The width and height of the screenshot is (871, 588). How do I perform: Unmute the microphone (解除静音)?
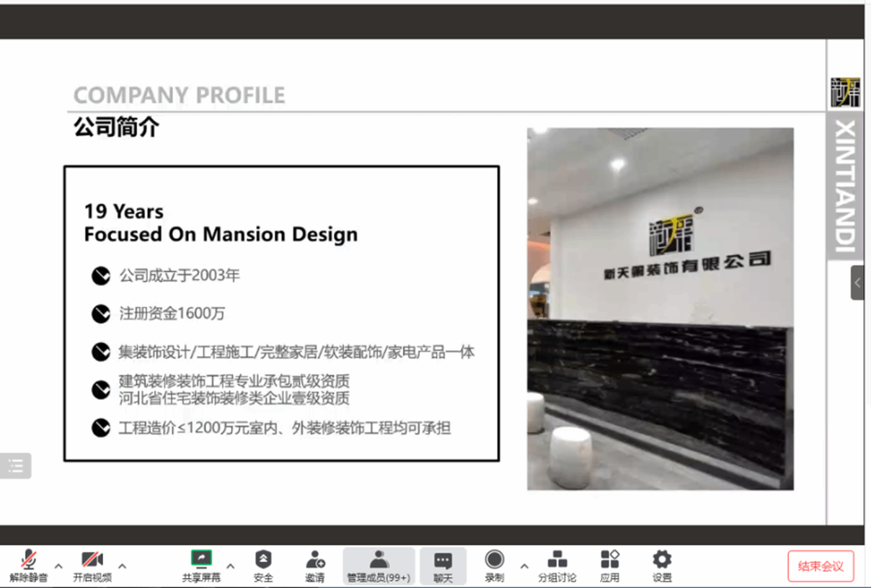(29, 564)
